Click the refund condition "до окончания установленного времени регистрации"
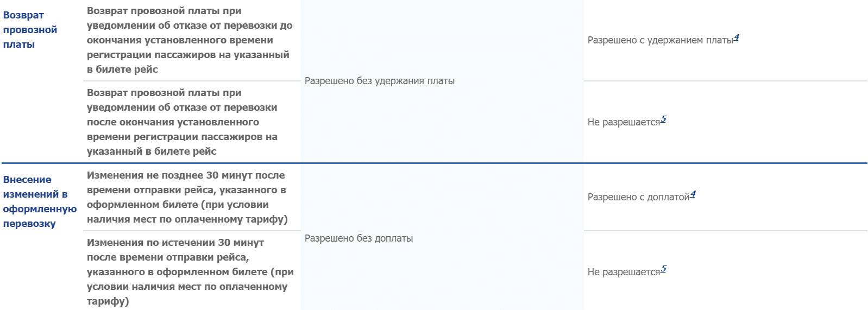This screenshot has width=868, height=310. 190,40
